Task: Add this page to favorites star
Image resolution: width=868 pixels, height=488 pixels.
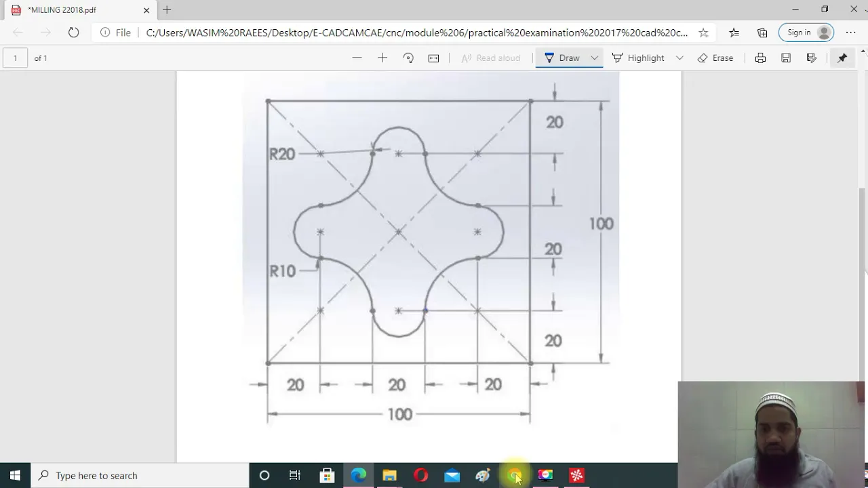Action: tap(703, 33)
